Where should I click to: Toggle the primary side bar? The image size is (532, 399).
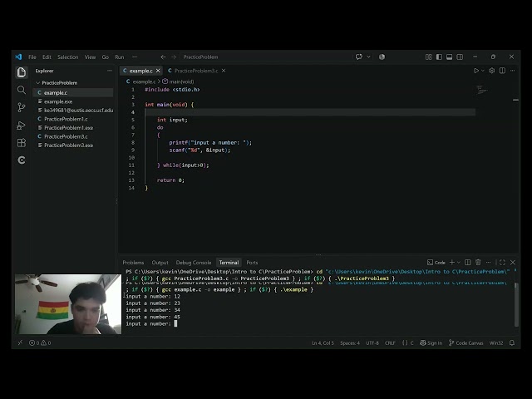point(439,57)
